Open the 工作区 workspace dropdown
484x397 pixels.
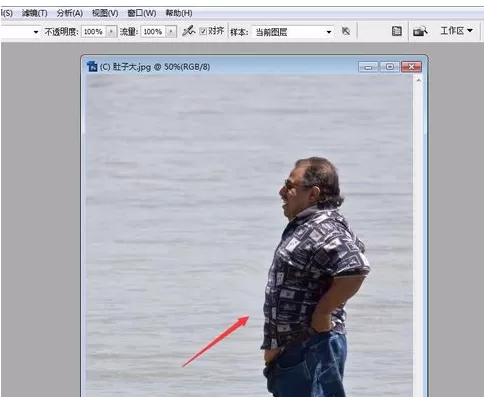(x=456, y=31)
